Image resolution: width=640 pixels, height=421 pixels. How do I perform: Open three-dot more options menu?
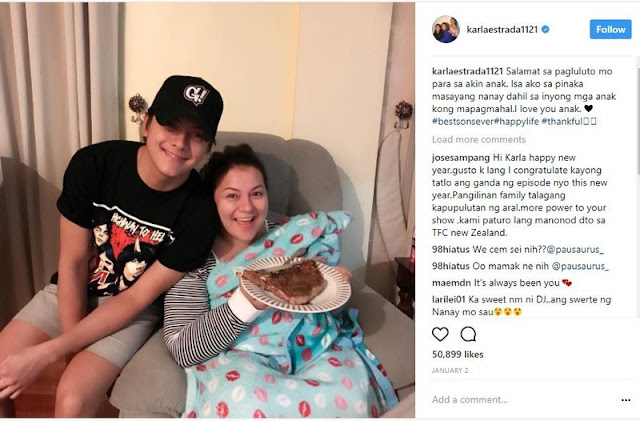[626, 400]
